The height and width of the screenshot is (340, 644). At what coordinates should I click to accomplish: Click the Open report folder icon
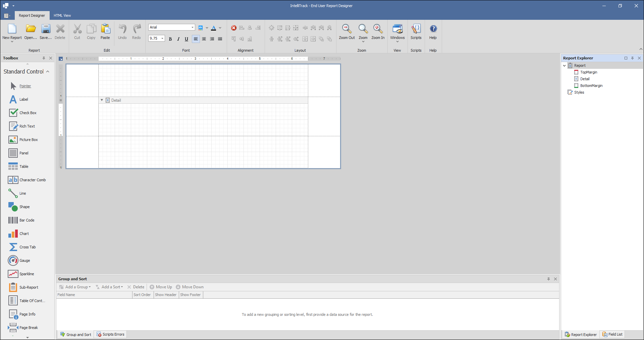pos(31,29)
